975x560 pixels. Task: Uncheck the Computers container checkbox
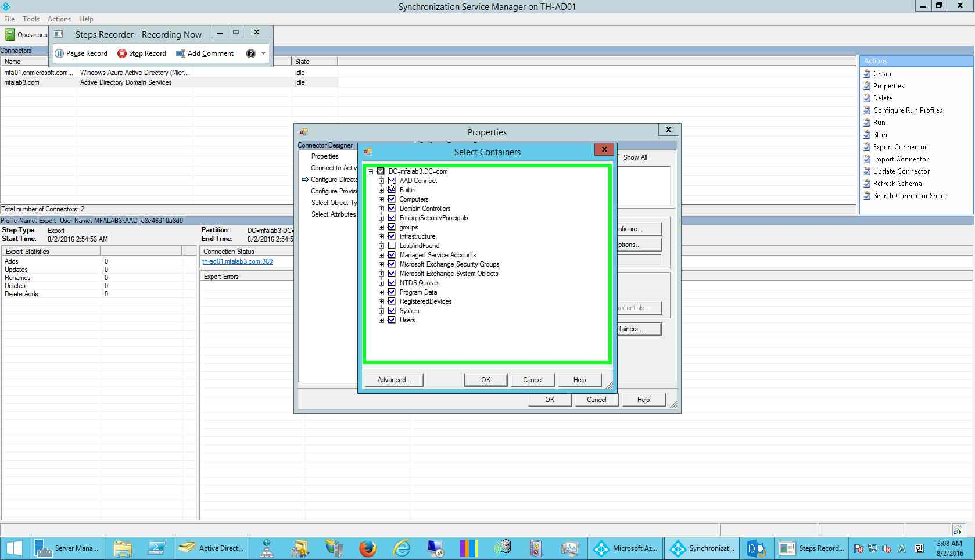click(392, 199)
